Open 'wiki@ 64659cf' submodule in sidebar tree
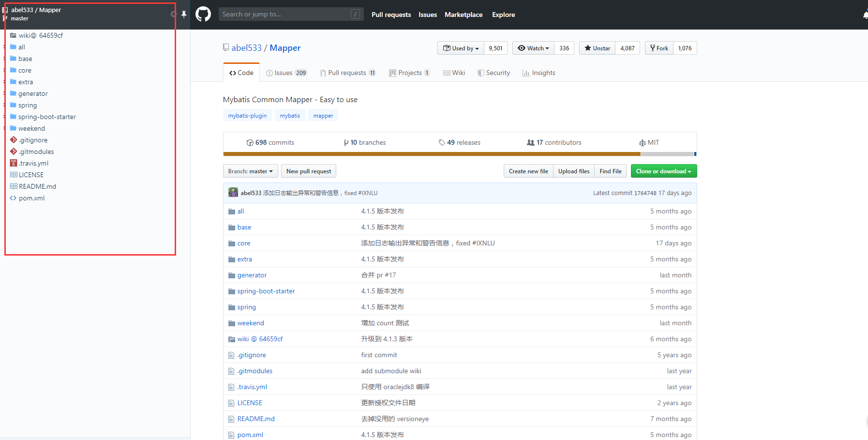 (x=41, y=35)
